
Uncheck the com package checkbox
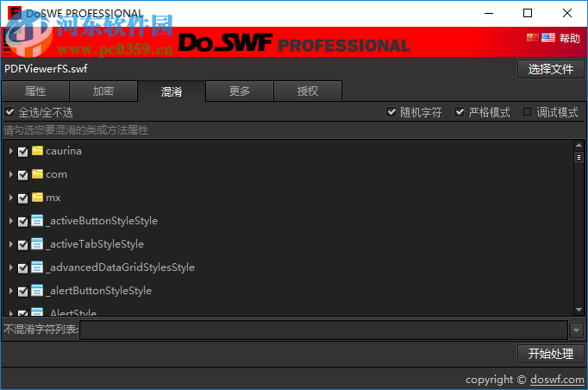(x=23, y=175)
